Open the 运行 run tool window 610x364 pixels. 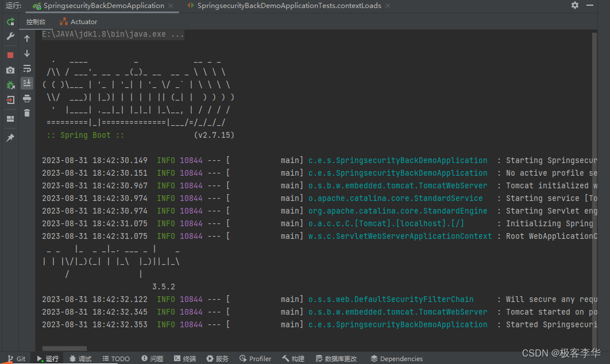[48, 359]
